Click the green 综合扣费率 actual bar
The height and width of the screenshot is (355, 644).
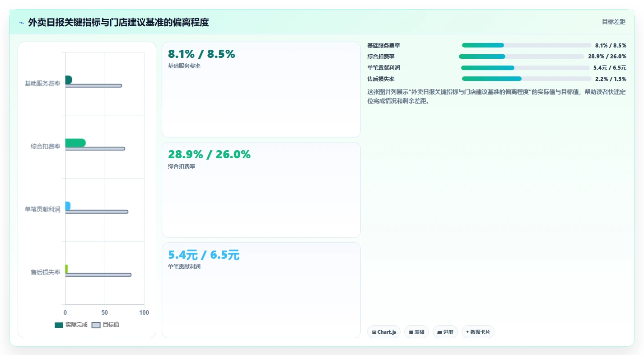click(75, 143)
